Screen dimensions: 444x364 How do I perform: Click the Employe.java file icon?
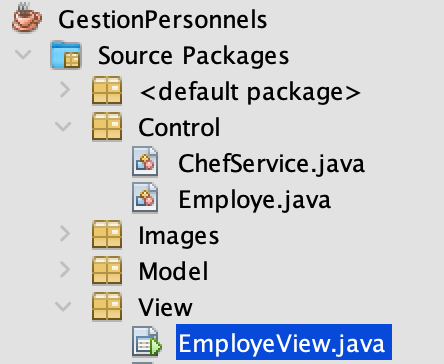[145, 198]
